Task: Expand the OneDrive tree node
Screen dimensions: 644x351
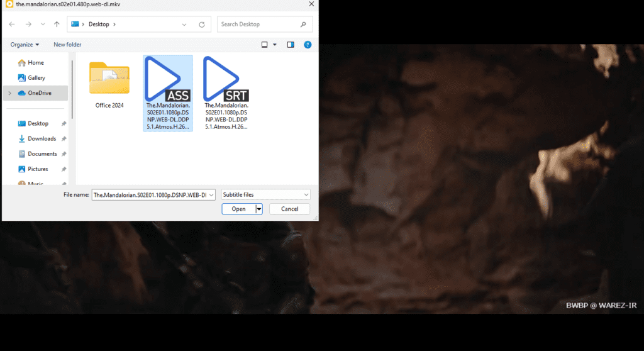Action: (x=9, y=93)
